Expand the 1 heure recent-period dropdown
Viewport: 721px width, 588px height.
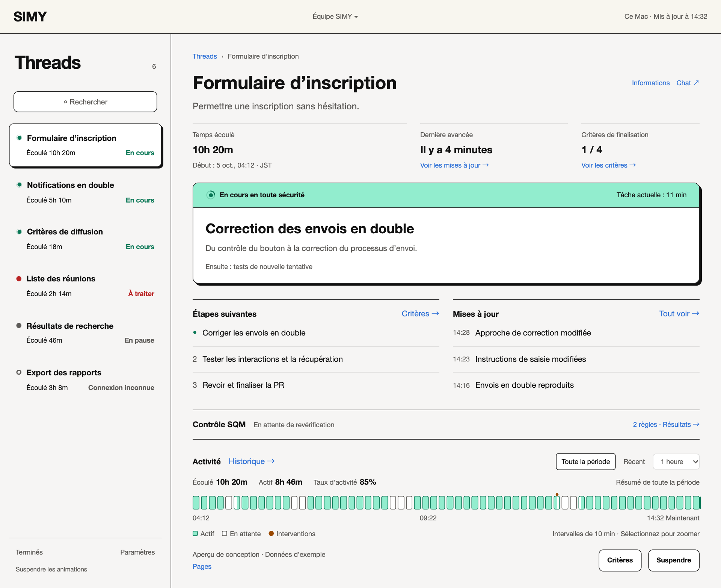tap(676, 462)
